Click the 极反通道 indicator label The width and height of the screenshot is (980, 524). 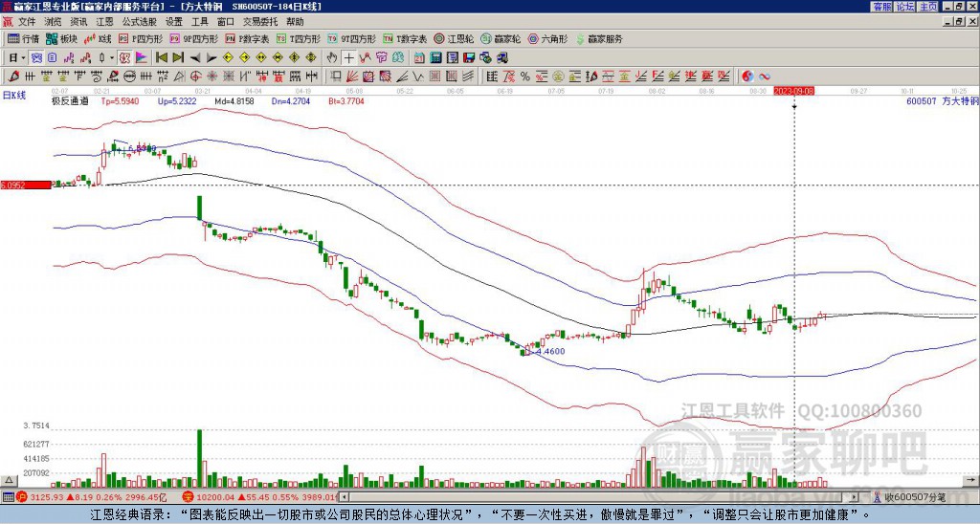click(x=70, y=100)
